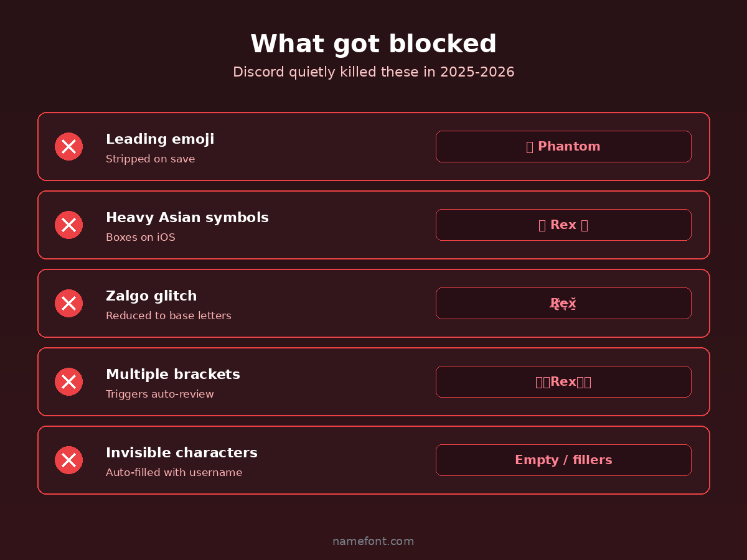This screenshot has height=560, width=747.
Task: Click the 'Zalgo glitch' title text
Action: point(151,296)
